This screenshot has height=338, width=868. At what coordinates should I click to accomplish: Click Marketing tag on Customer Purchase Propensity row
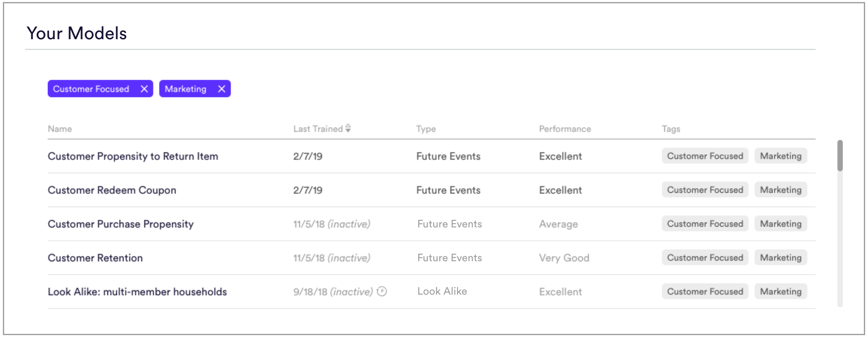(780, 224)
